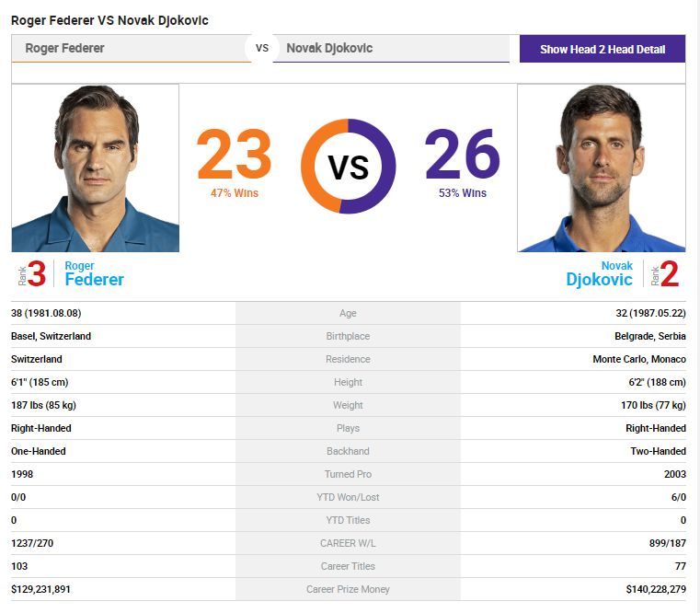Image resolution: width=700 pixels, height=613 pixels.
Task: Click the CAREER W/L row label
Action: (x=348, y=543)
